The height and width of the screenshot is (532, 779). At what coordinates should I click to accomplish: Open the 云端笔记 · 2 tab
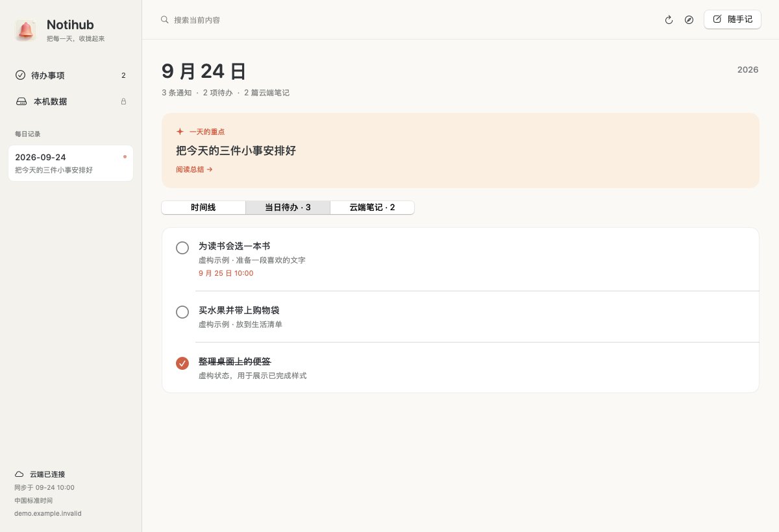[372, 208]
